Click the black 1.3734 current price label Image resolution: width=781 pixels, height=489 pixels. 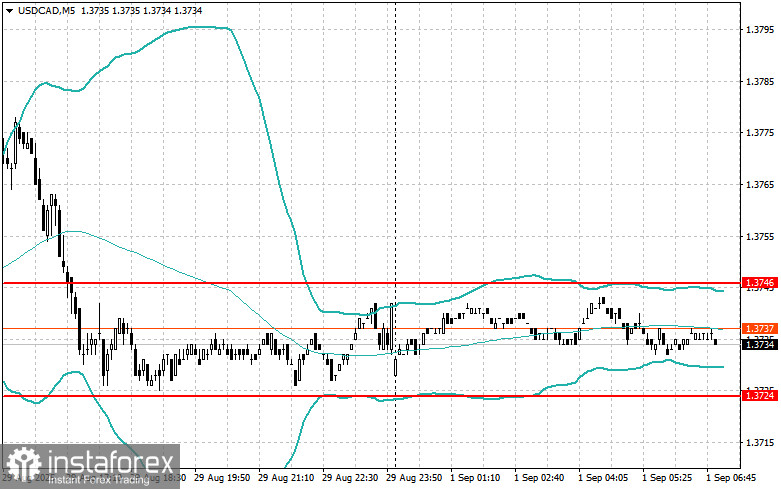[760, 345]
